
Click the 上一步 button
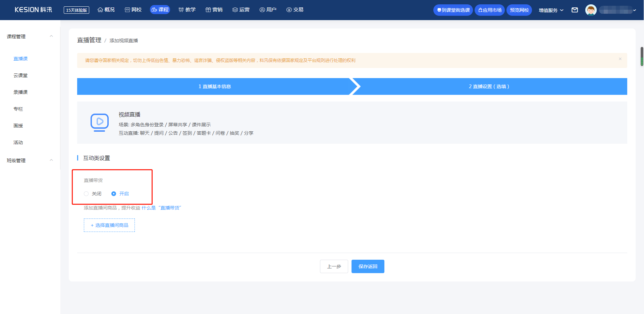click(334, 266)
